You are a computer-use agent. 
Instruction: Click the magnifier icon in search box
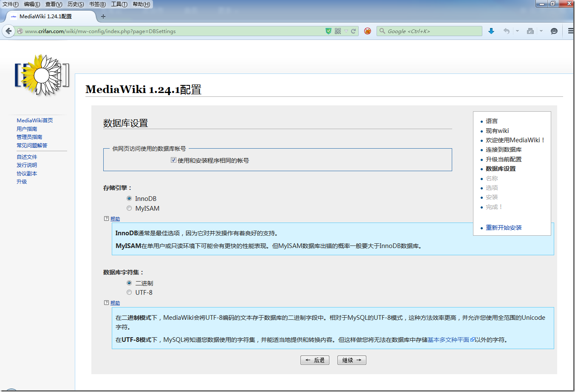pyautogui.click(x=382, y=31)
